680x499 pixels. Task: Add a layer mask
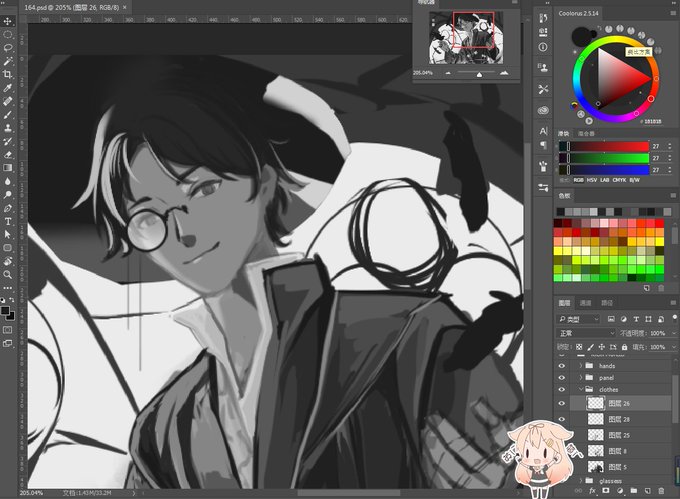point(606,491)
